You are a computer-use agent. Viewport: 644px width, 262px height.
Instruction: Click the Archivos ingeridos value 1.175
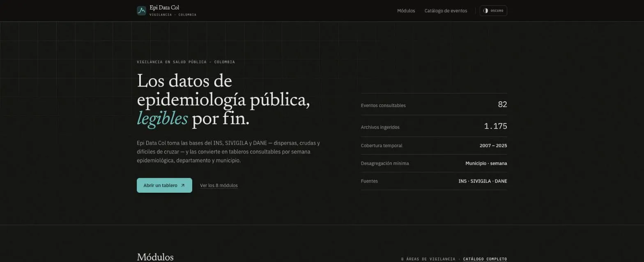coord(495,126)
